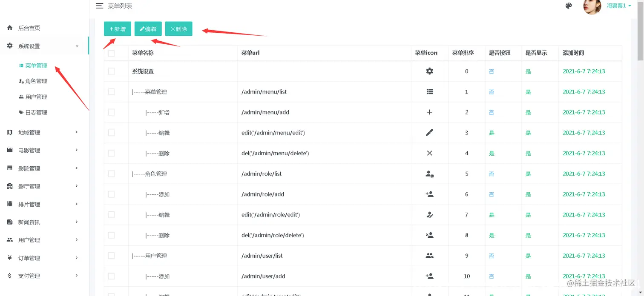Click the person-edit icon in role edit row
Viewport: 644px width, 296px height.
click(429, 215)
